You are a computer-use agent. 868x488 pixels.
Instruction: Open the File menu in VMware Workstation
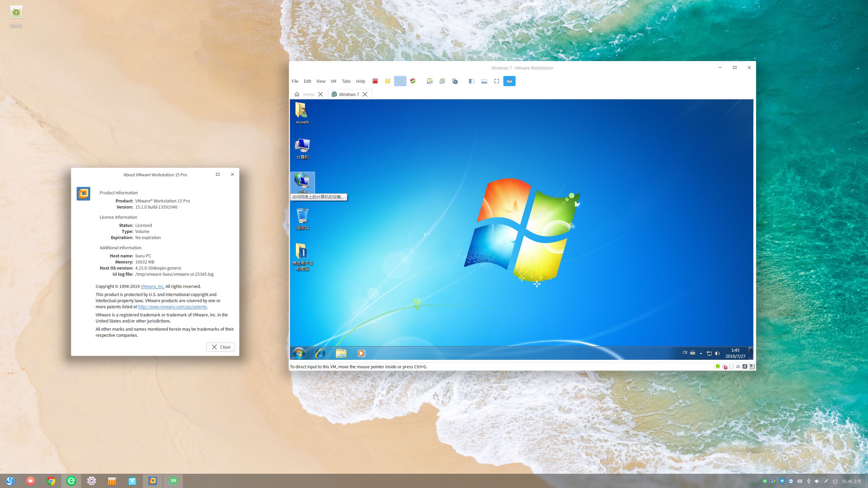pos(295,81)
